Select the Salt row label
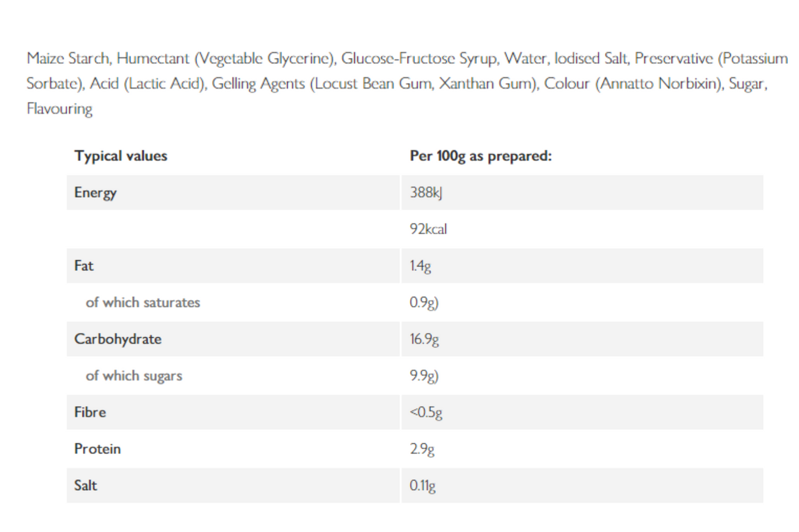The image size is (799, 532). (x=86, y=485)
